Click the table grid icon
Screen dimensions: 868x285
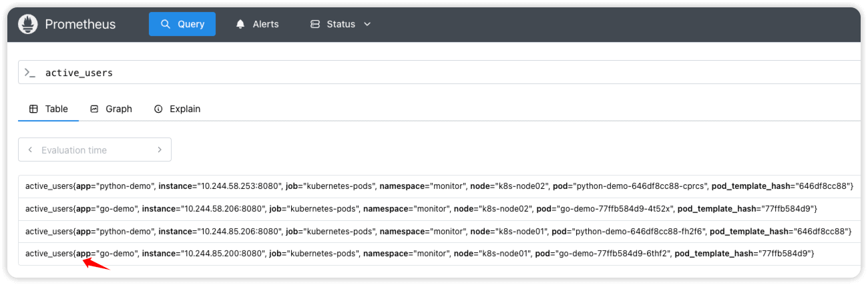click(x=33, y=109)
